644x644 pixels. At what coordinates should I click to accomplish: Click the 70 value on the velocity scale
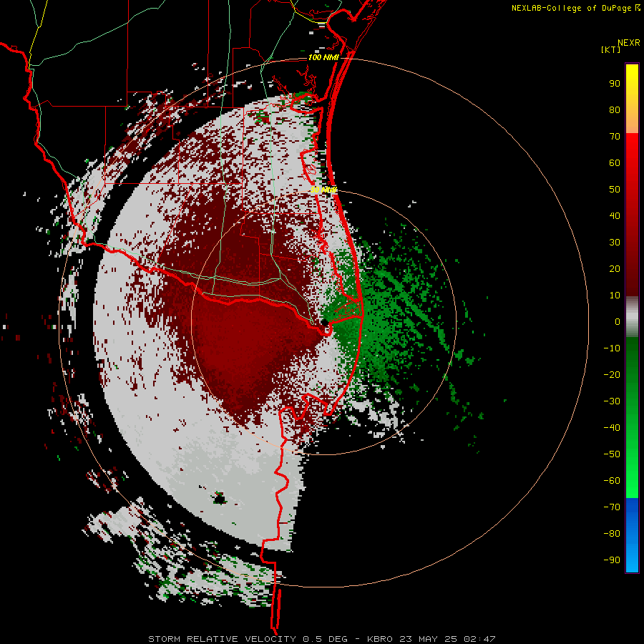click(615, 137)
